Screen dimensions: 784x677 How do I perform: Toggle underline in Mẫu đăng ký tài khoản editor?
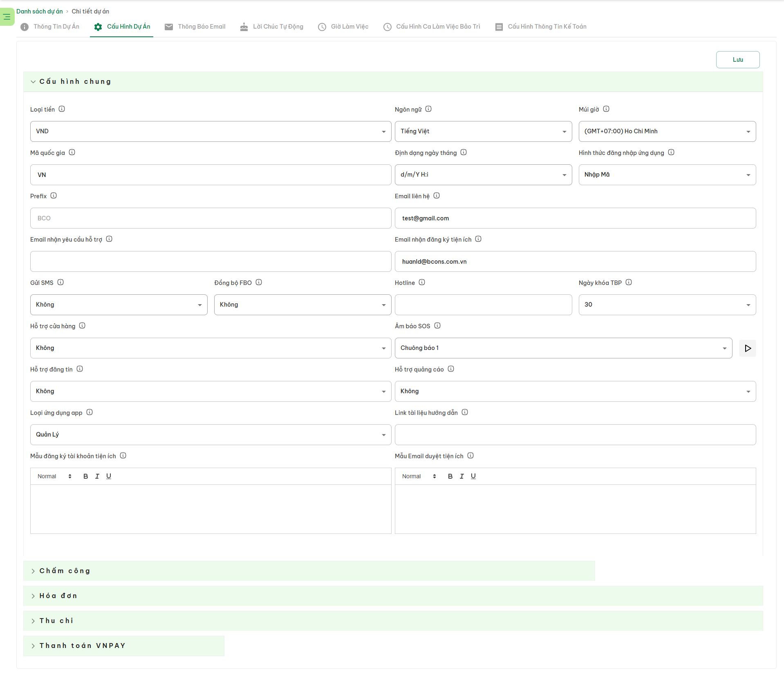click(x=109, y=476)
